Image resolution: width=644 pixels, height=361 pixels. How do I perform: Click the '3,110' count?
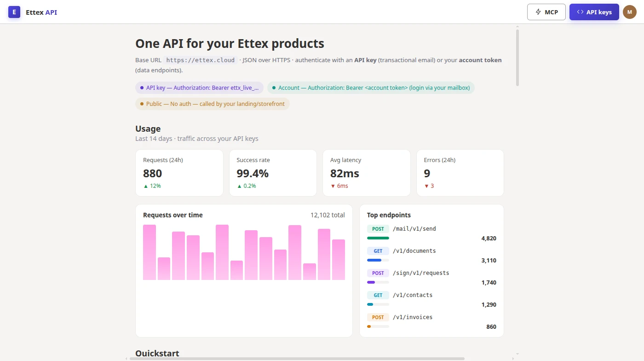[489, 261]
